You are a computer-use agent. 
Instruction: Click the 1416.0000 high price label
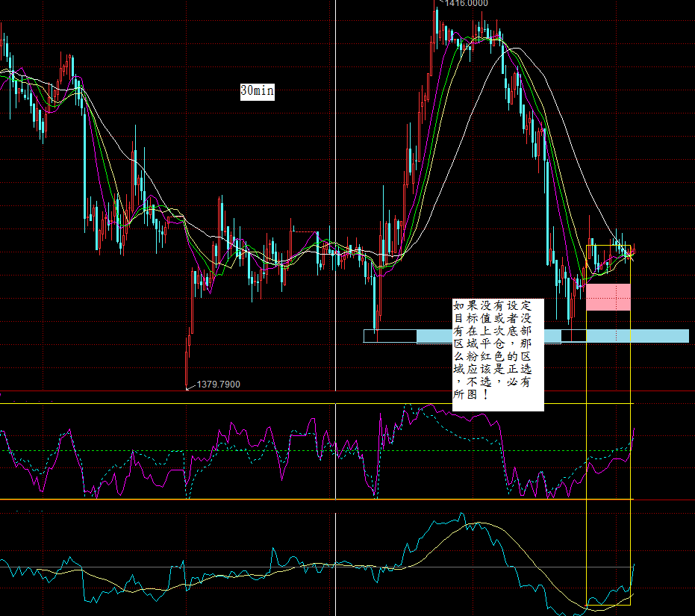click(466, 4)
